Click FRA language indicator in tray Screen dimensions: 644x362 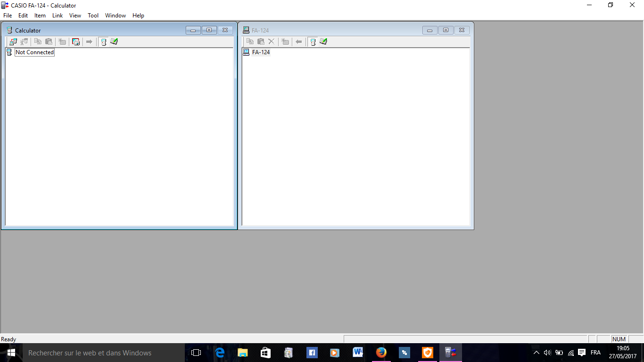click(595, 353)
